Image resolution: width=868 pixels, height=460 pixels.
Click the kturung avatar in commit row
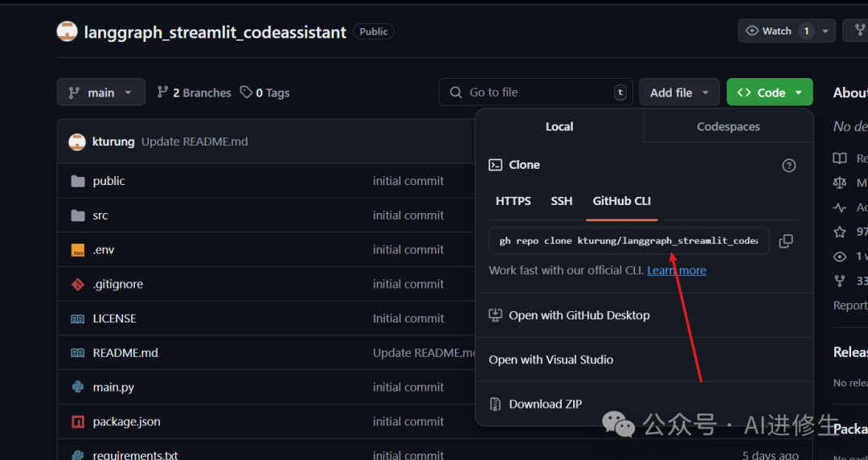pos(77,142)
